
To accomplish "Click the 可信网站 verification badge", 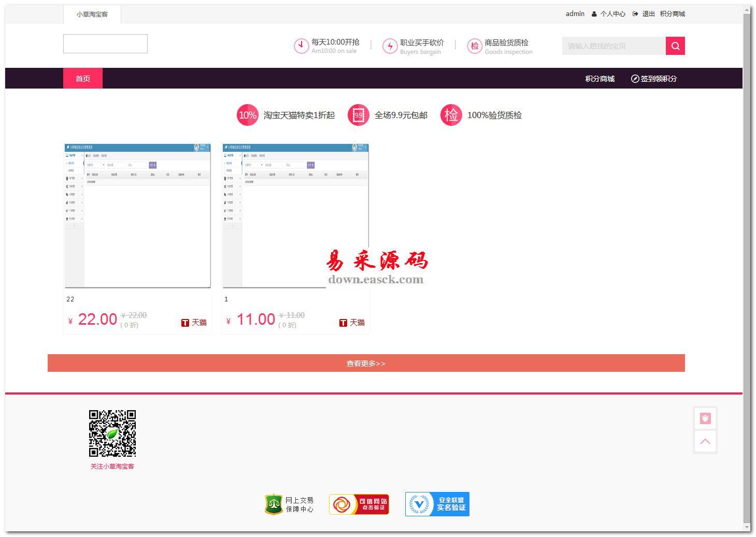I will [359, 504].
